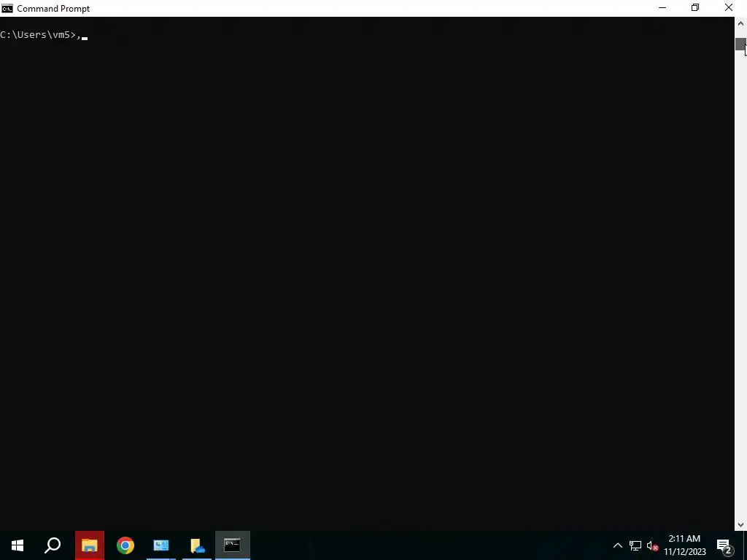Click the muted volume tray icon

pyautogui.click(x=652, y=545)
